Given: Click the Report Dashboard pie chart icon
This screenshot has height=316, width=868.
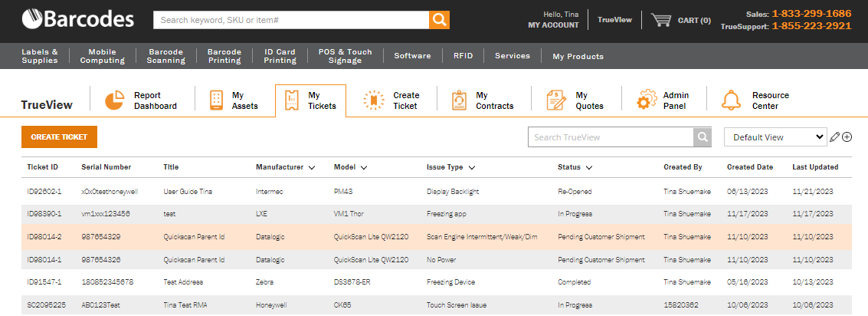Looking at the screenshot, I should [115, 100].
